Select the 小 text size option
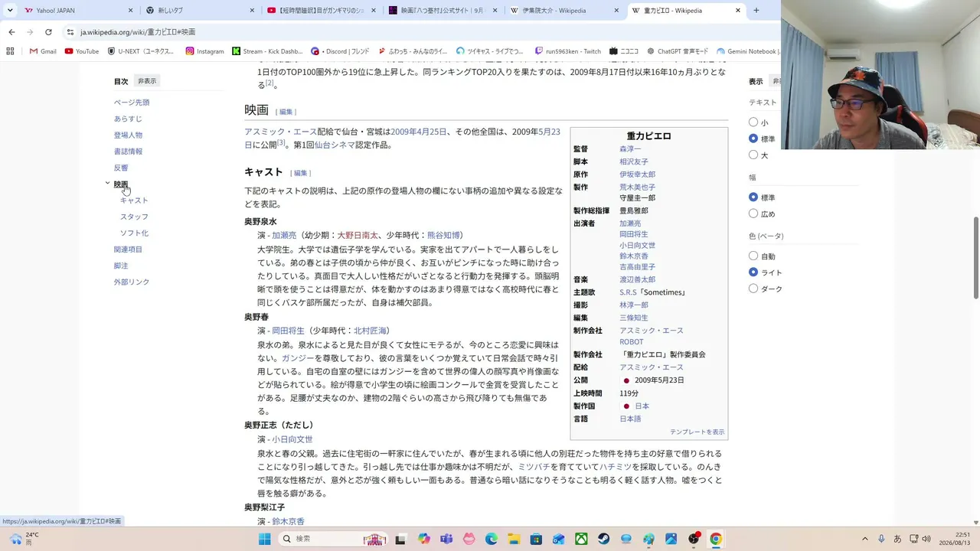Image resolution: width=980 pixels, height=551 pixels. (753, 122)
